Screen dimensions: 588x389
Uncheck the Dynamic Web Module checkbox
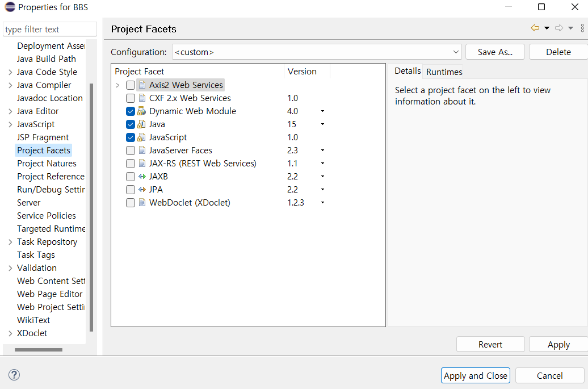(131, 111)
